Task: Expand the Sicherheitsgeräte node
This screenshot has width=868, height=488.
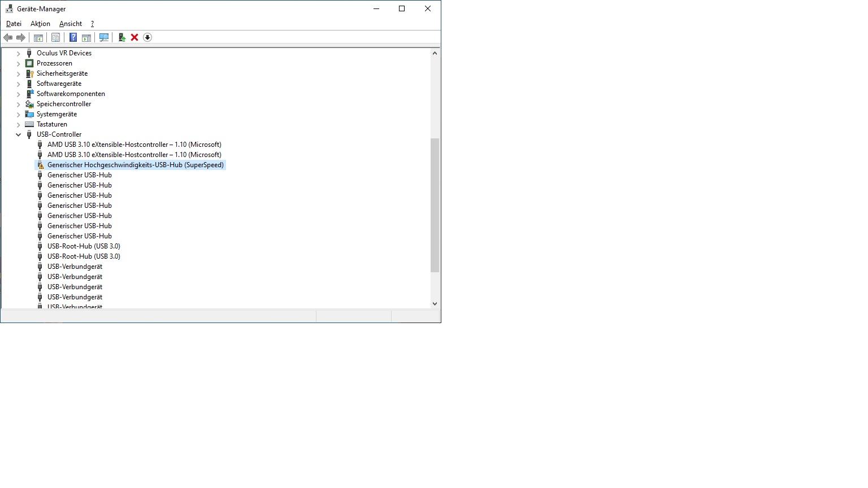Action: [18, 73]
